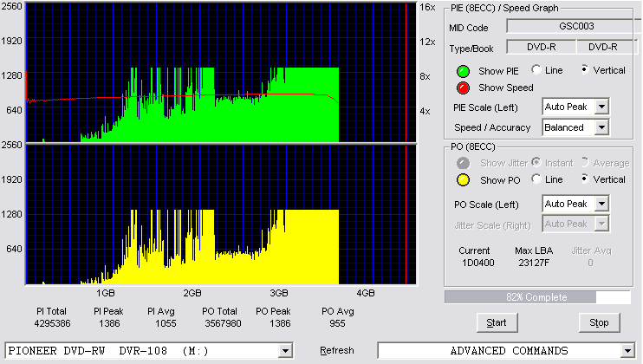This screenshot has width=643, height=364.
Task: Click the first DVD-R Type field
Action: 542,47
